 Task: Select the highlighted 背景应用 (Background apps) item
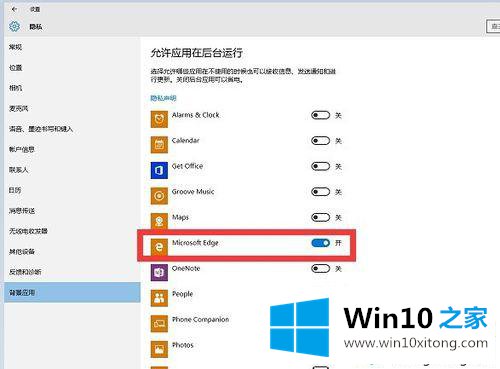72,293
